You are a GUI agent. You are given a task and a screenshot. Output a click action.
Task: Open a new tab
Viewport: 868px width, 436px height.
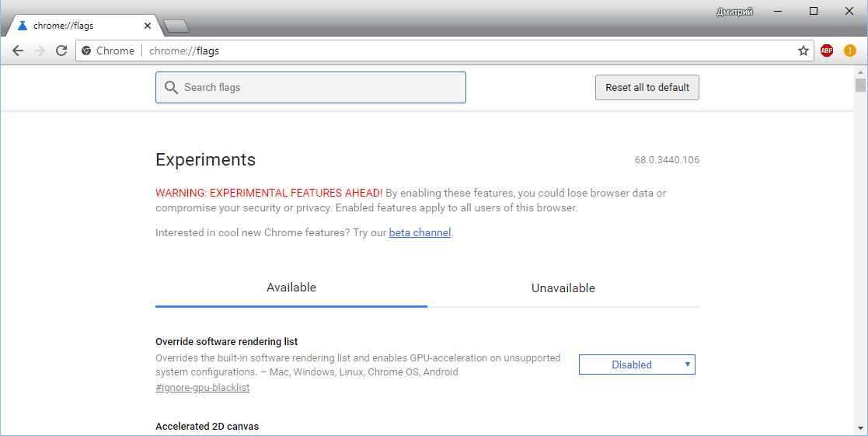coord(176,26)
